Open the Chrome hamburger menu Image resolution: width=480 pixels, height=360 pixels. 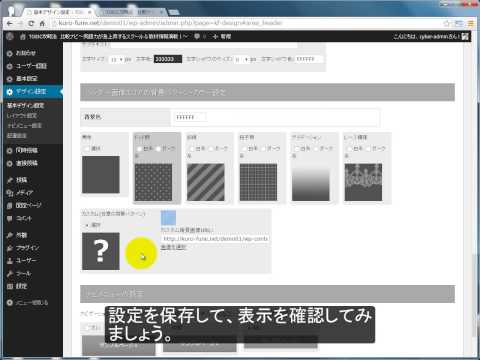471,23
